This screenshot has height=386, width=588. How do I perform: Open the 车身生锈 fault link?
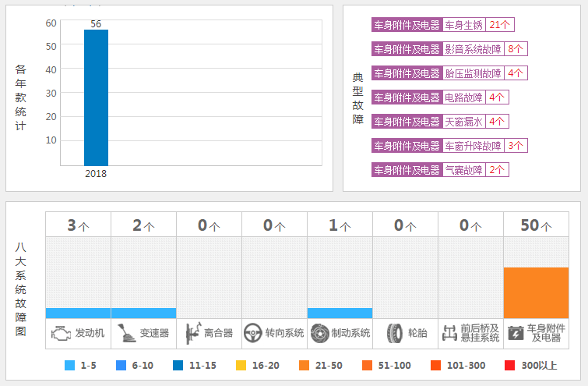pyautogui.click(x=463, y=25)
